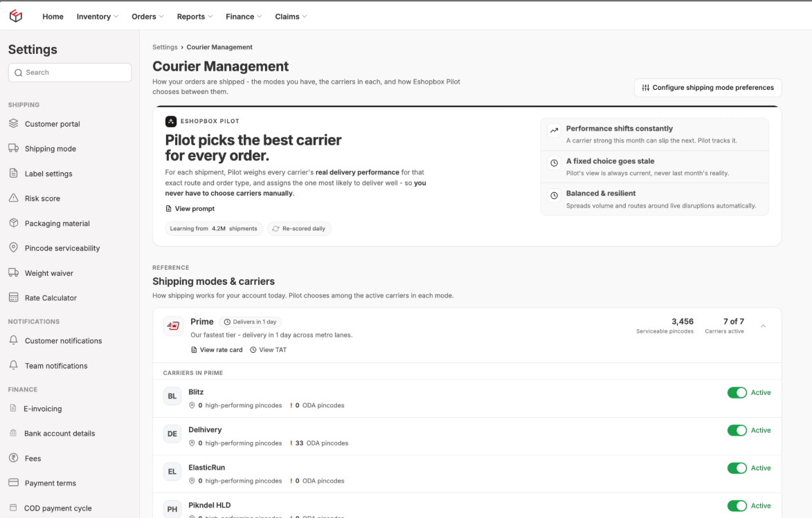
Task: Click the Delhivery DE carrier avatar
Action: [172, 434]
